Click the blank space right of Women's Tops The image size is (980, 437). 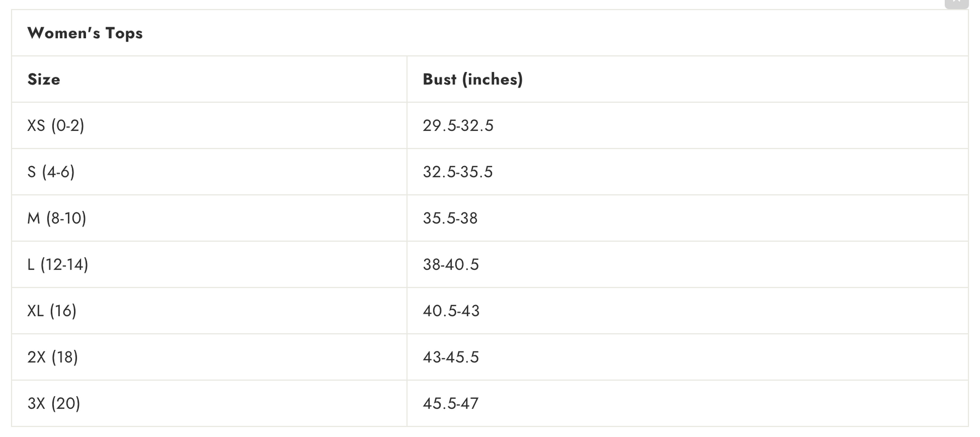pyautogui.click(x=555, y=33)
